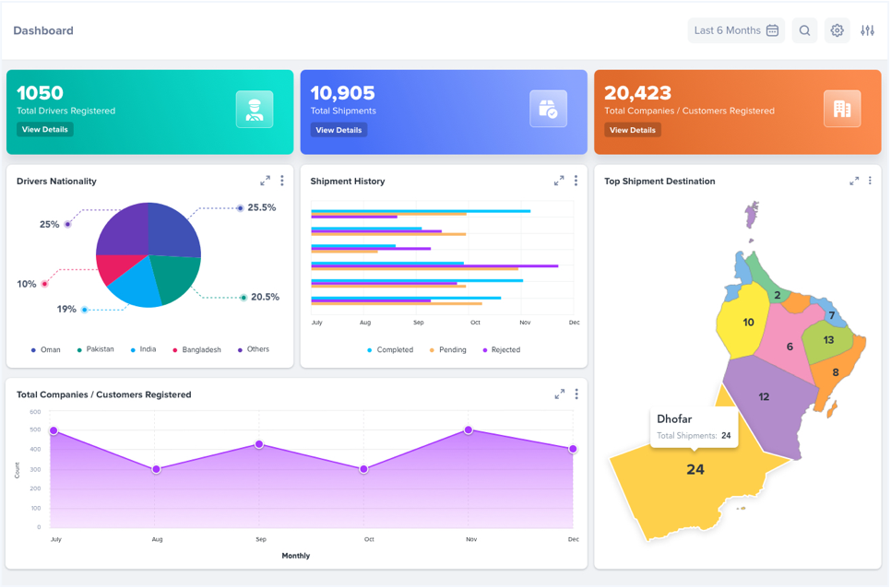Open Total Companies chart three-dot menu

click(576, 394)
